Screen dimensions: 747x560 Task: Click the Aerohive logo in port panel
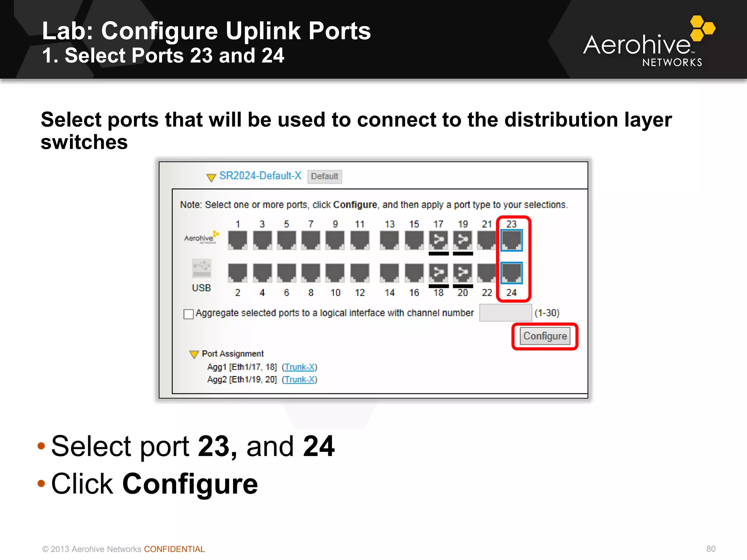(202, 237)
